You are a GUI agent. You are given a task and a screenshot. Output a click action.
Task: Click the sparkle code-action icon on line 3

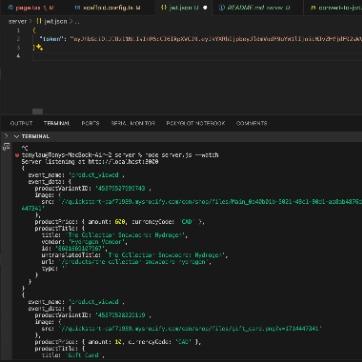40,47
